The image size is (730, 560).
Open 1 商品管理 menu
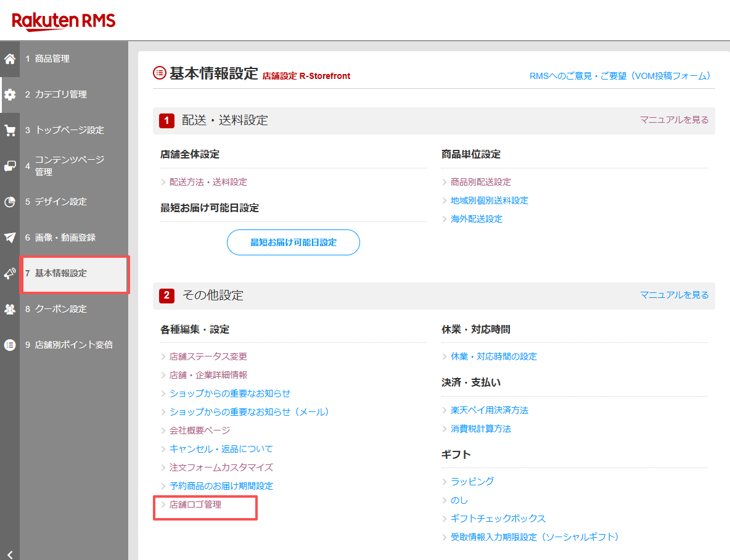[73, 59]
